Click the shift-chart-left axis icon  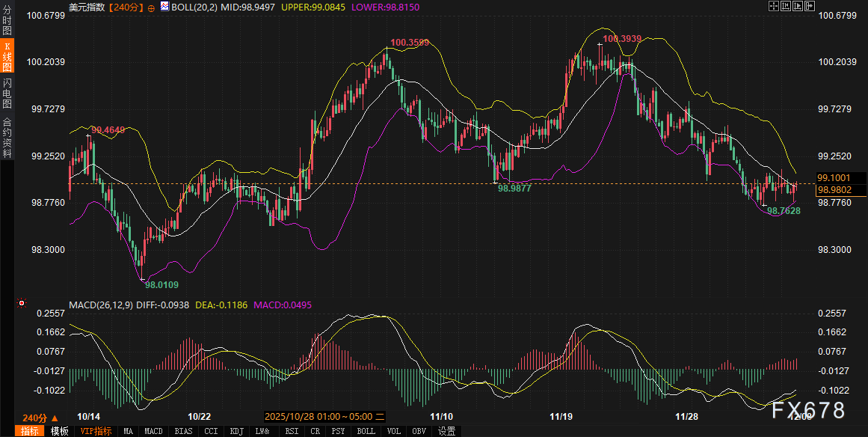pos(786,6)
